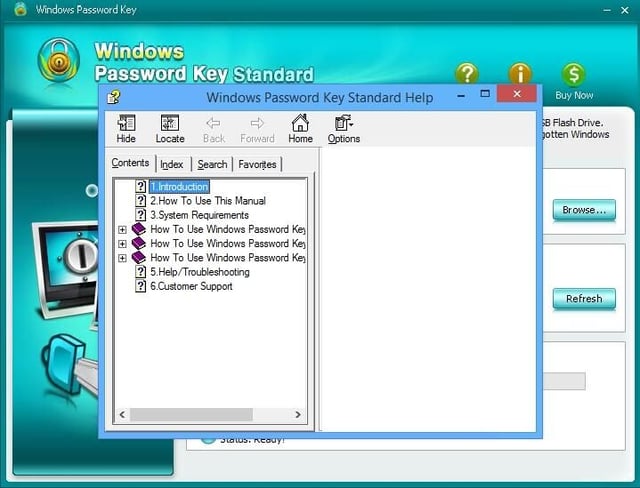Click the orange info icon in header
Image resolution: width=640 pixels, height=488 pixels.
520,74
